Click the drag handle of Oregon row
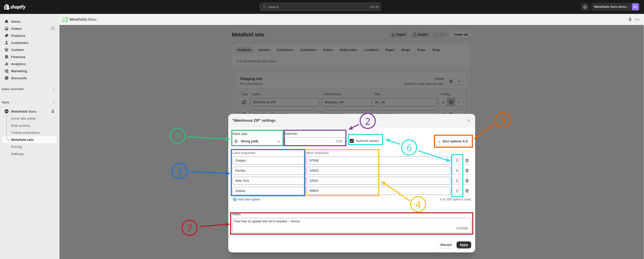This screenshot has width=644, height=259. (457, 161)
